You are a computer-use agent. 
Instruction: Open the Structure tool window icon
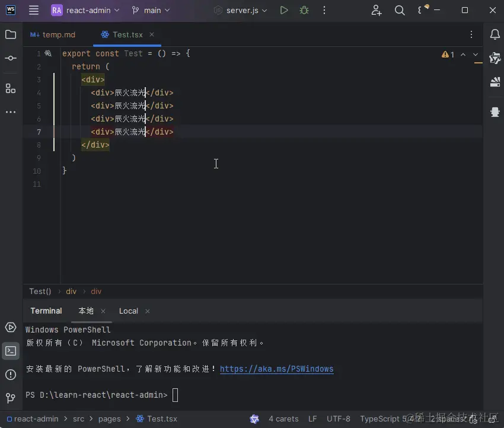pyautogui.click(x=11, y=88)
